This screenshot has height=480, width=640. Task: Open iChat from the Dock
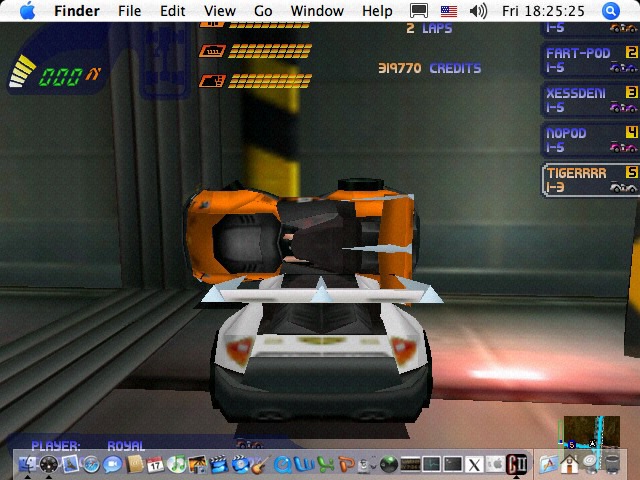pyautogui.click(x=112, y=464)
